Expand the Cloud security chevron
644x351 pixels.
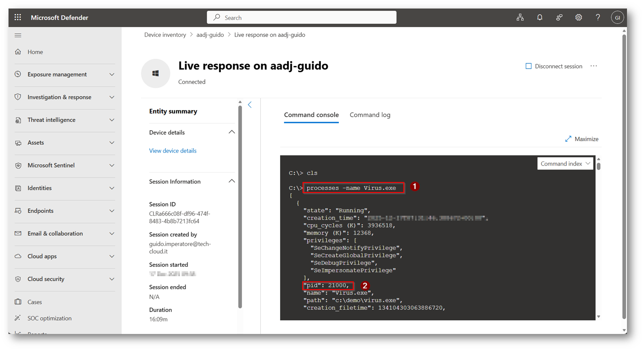coord(112,279)
